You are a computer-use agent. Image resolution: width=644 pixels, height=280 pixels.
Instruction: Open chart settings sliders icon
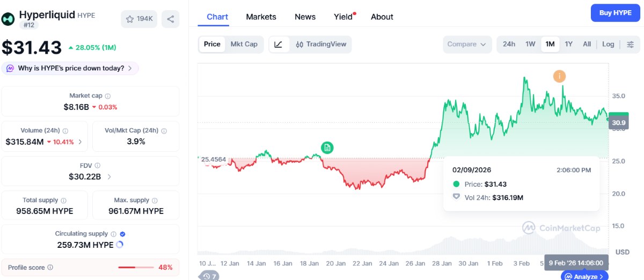pos(630,45)
